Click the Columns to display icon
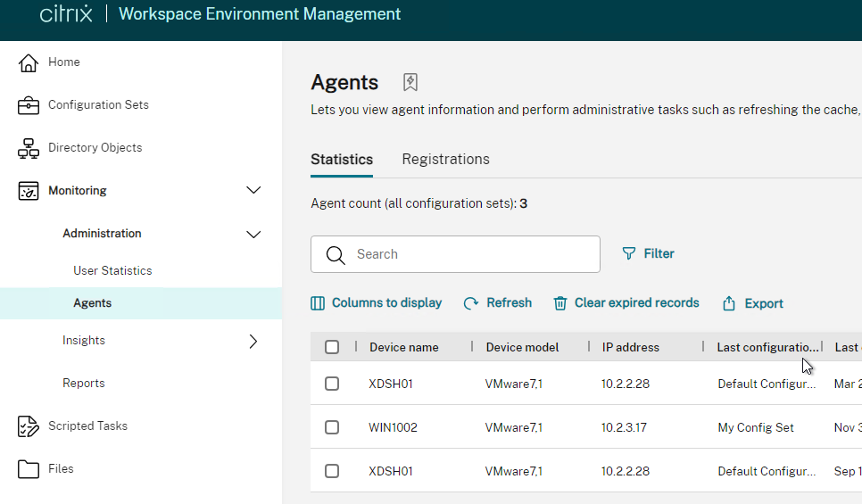Image resolution: width=862 pixels, height=504 pixels. (x=318, y=303)
